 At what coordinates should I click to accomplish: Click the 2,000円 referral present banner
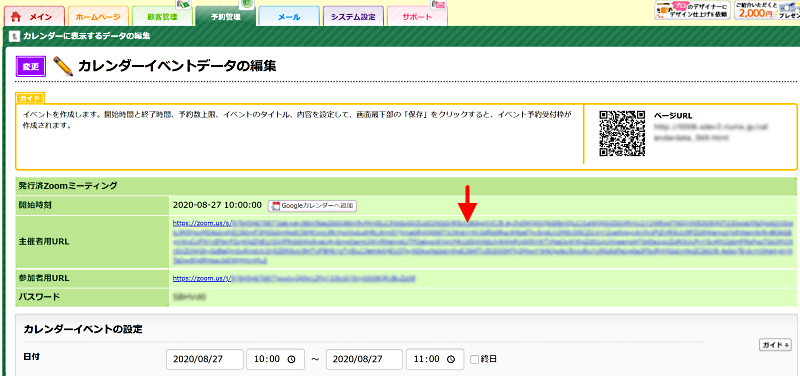tap(767, 10)
